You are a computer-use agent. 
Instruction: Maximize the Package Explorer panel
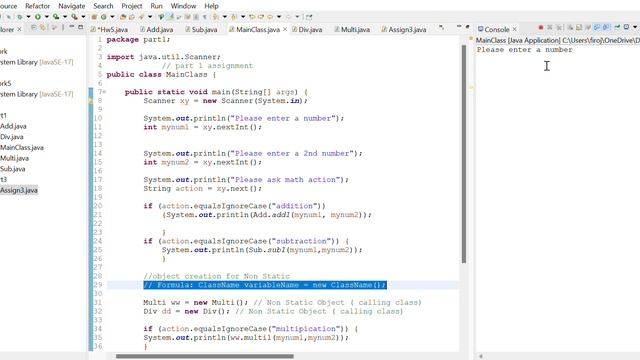80,27
